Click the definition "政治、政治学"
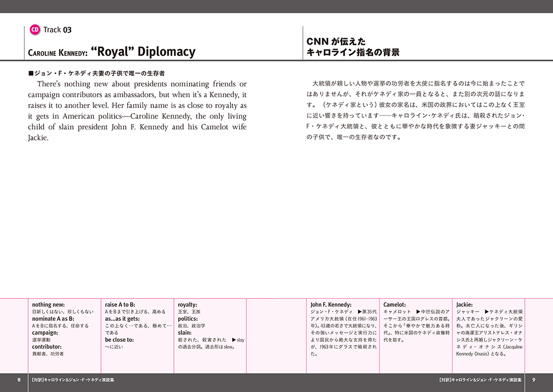This screenshot has height=392, width=553. (x=192, y=326)
